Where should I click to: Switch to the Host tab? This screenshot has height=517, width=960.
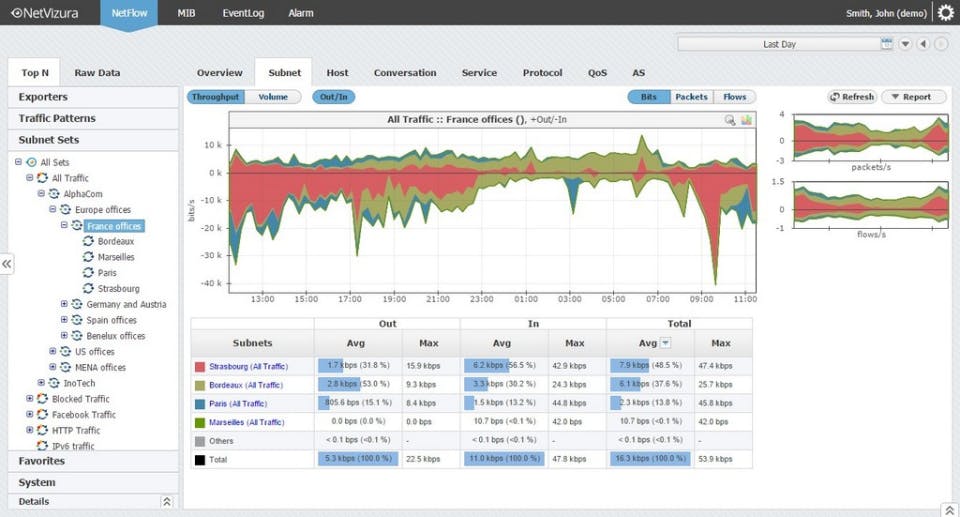[337, 72]
